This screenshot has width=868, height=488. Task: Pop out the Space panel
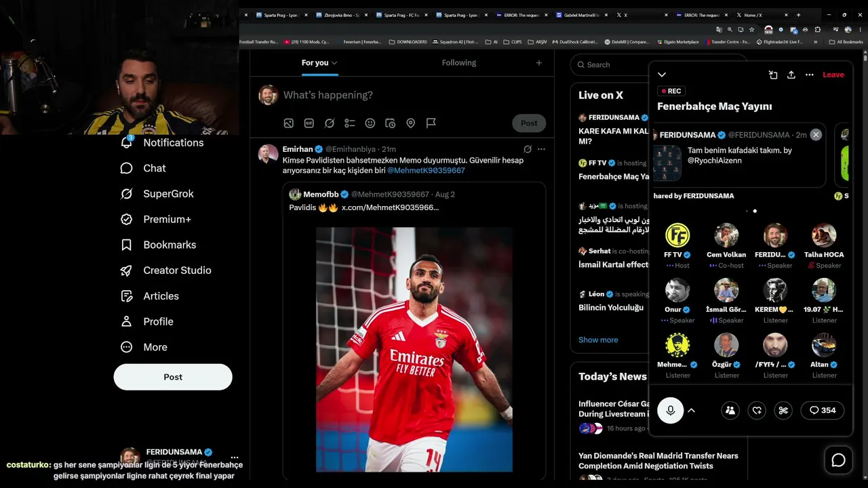click(773, 75)
